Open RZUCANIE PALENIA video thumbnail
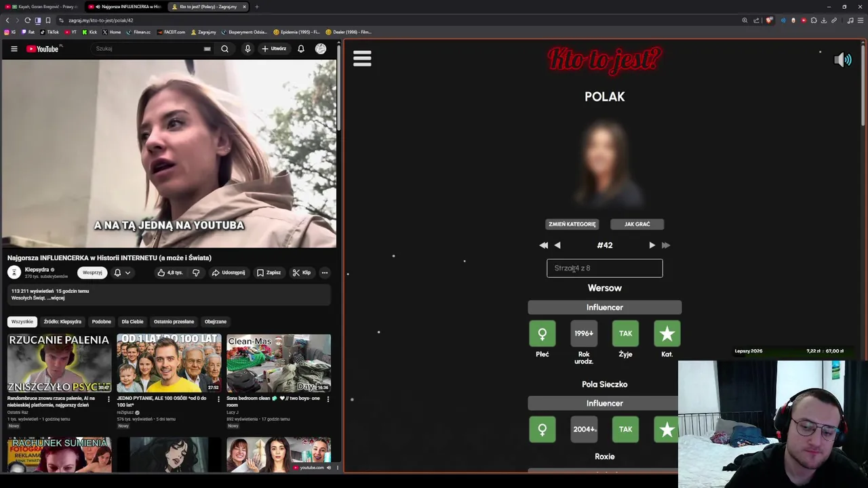 coord(60,363)
